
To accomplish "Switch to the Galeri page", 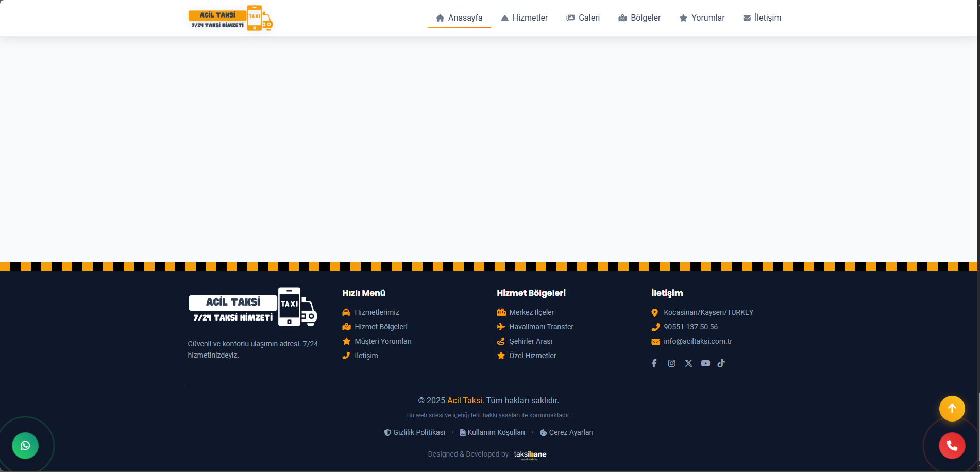I will pos(583,18).
